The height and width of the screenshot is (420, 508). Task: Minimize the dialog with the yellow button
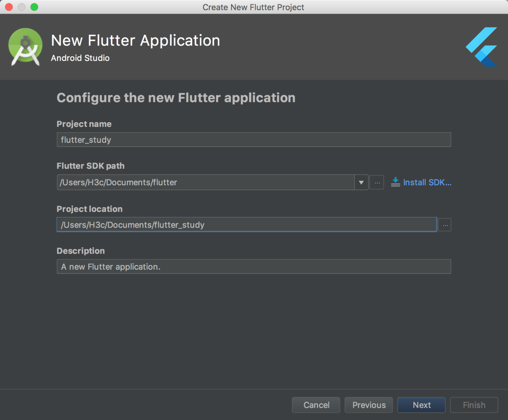(21, 7)
